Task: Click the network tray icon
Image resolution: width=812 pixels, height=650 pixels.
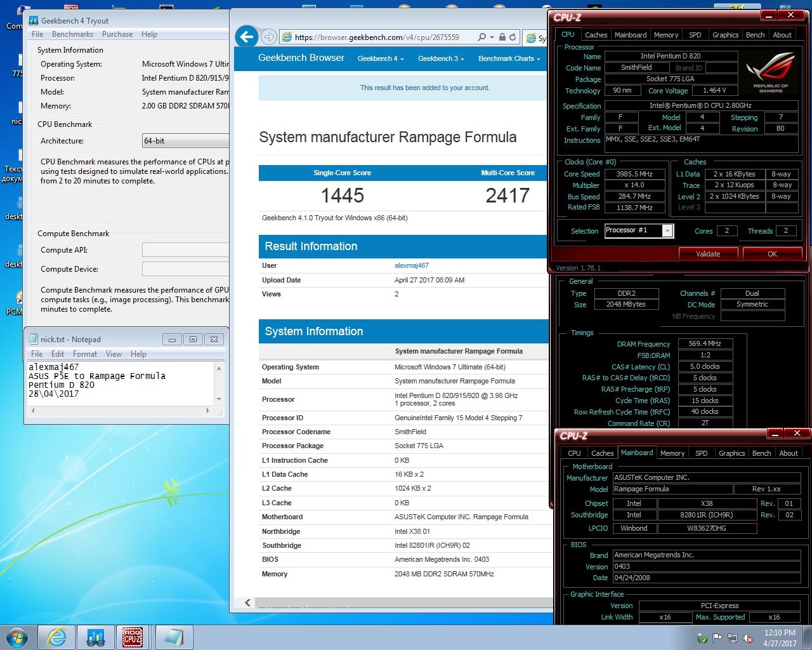Action: tap(733, 638)
